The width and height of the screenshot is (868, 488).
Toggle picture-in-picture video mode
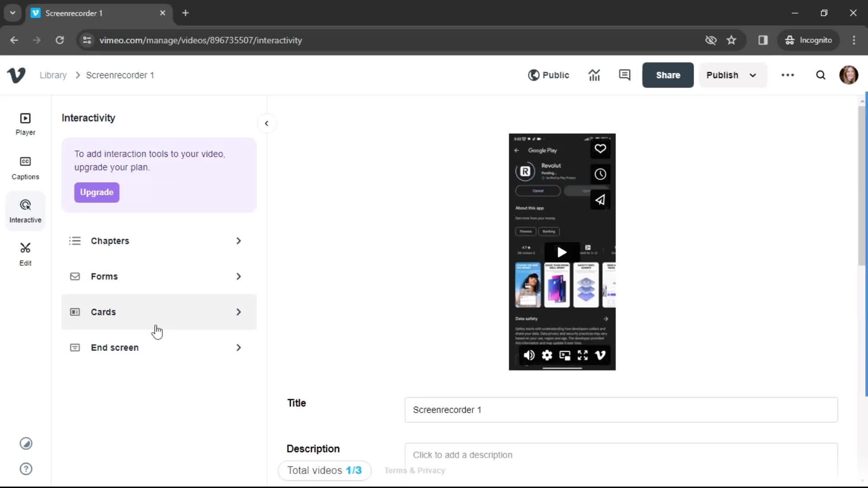point(565,355)
